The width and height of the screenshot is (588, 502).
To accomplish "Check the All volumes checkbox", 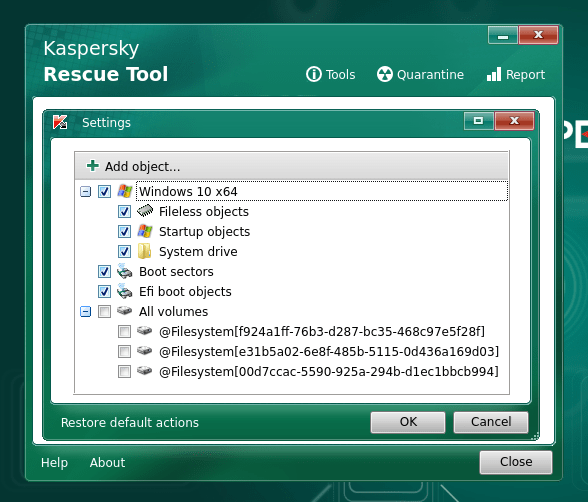I will pyautogui.click(x=104, y=312).
